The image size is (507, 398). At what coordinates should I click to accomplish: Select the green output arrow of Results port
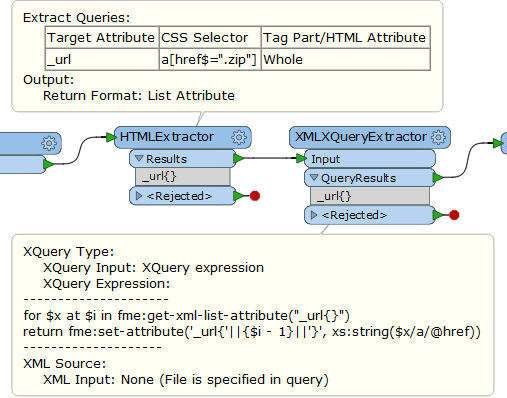click(239, 159)
